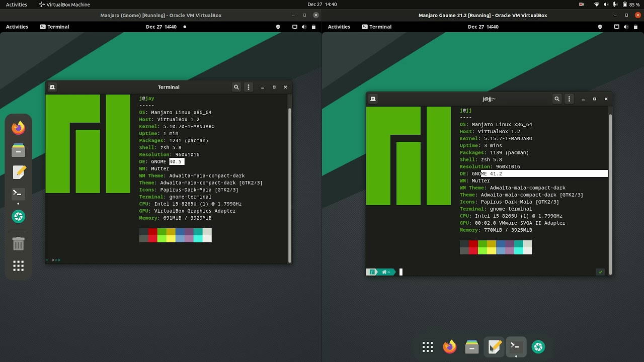Open Firefox in the right VM's bottom dock
This screenshot has height=362, width=644.
pos(449,346)
